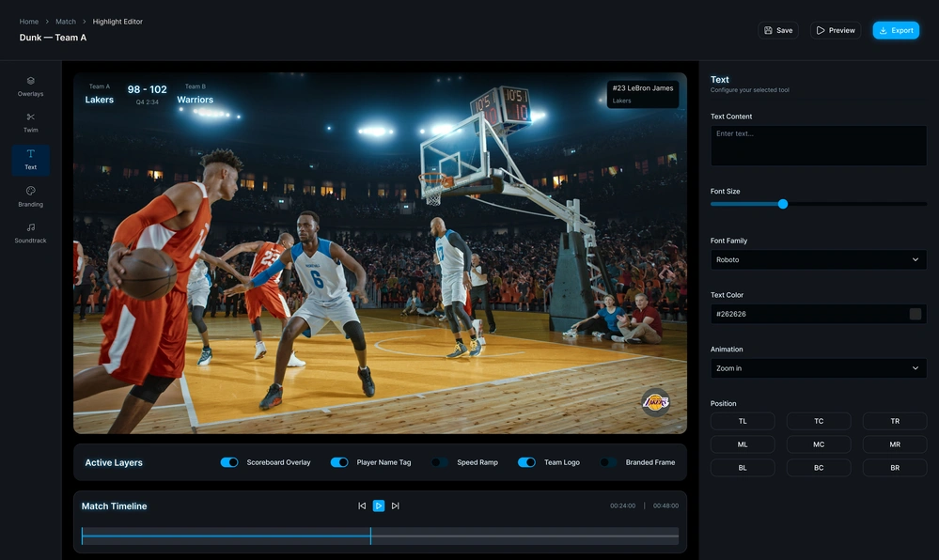The image size is (939, 560).
Task: Navigate to Home in breadcrumb
Action: coord(29,22)
